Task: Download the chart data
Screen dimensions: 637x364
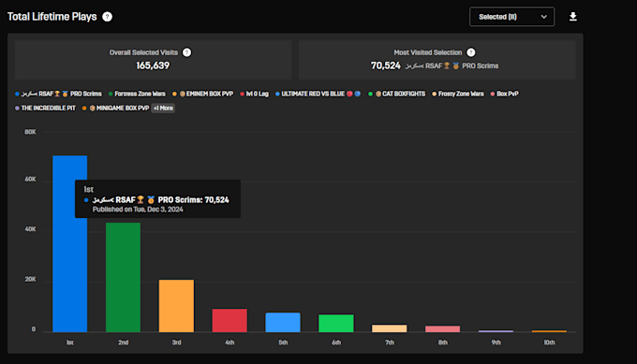Action: click(572, 17)
